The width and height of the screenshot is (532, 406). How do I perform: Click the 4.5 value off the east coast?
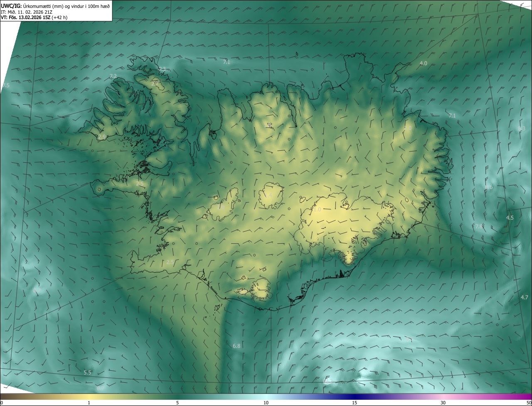[510, 218]
